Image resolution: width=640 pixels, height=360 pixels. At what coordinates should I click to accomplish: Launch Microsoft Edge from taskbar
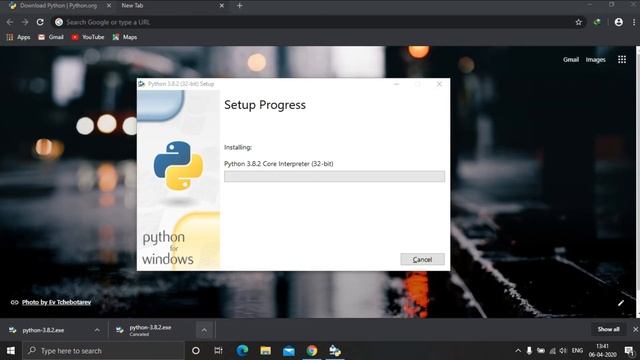(x=242, y=351)
